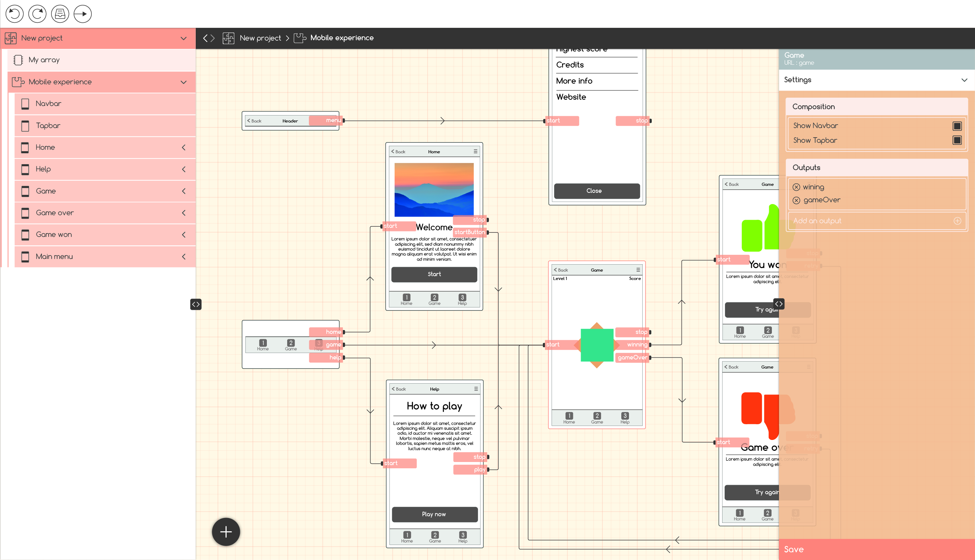Screen dimensions: 975x560
Task: Toggle the Show Tapbar checkbox
Action: pos(957,140)
